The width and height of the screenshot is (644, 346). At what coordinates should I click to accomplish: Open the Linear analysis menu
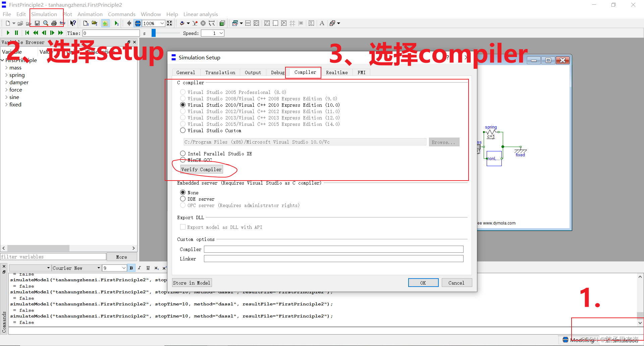201,14
